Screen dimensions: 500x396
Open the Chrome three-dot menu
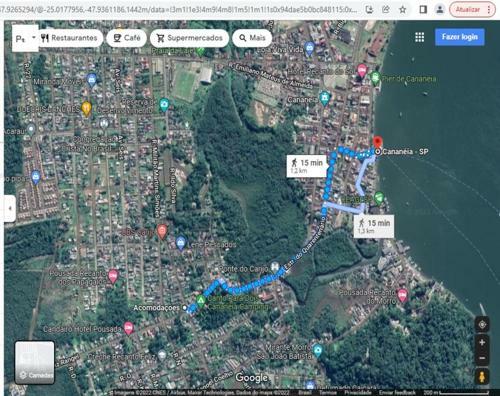click(x=489, y=10)
